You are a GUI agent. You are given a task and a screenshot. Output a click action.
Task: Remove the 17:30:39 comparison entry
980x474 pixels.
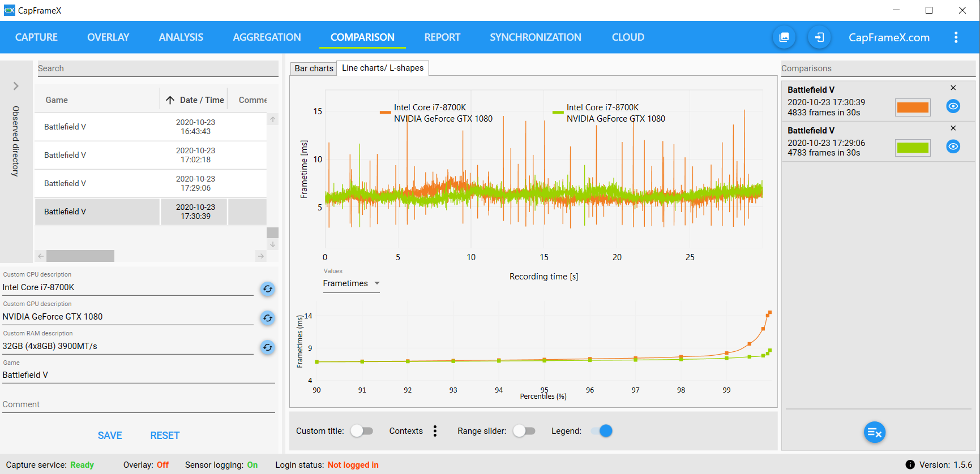[x=953, y=88]
